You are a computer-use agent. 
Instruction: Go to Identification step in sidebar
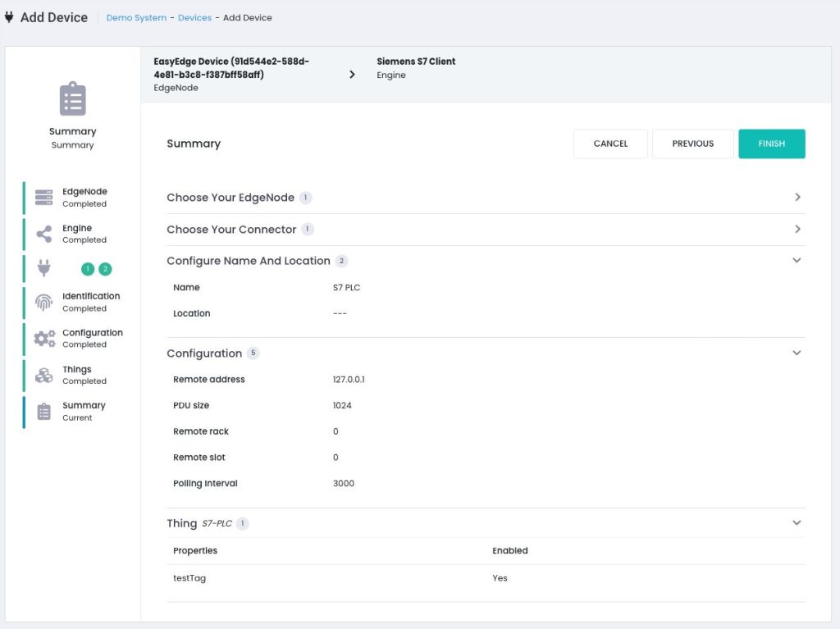point(75,302)
